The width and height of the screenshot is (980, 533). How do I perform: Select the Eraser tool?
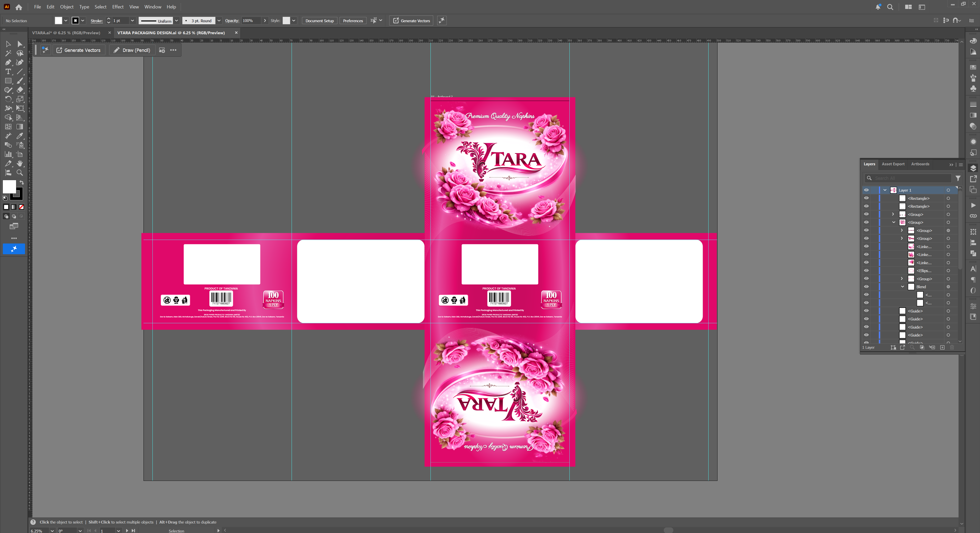pyautogui.click(x=20, y=90)
